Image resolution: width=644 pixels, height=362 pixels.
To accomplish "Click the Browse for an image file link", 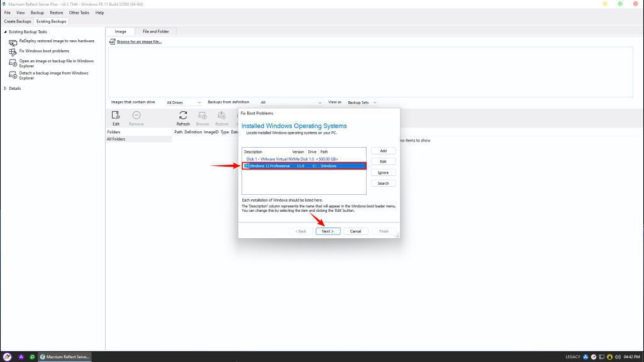I will click(x=139, y=41).
